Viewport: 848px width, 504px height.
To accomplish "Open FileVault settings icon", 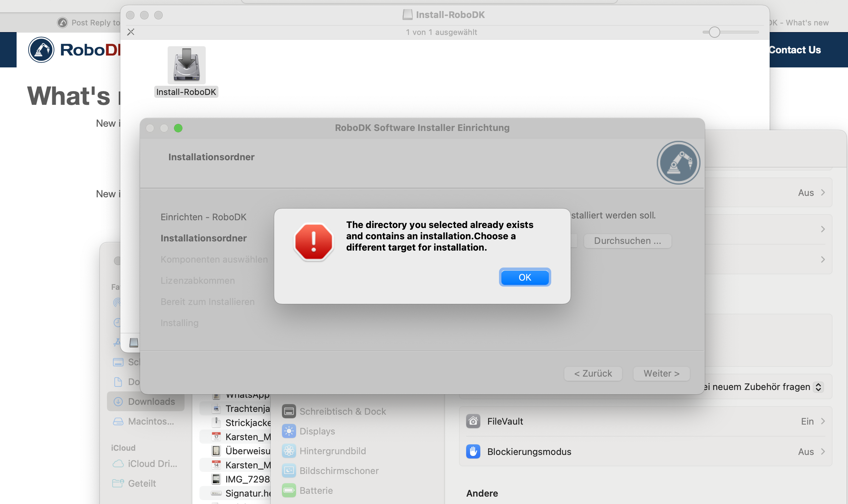I will pyautogui.click(x=473, y=421).
